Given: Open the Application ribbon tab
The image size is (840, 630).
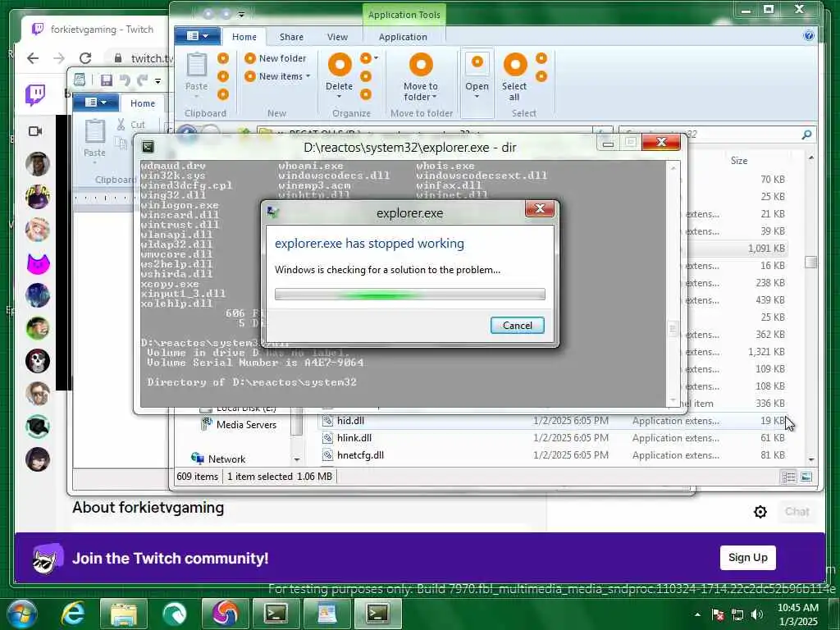Looking at the screenshot, I should [403, 36].
